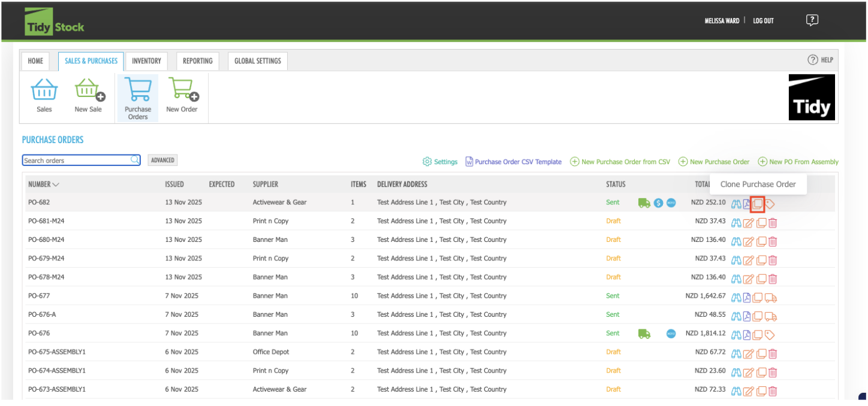Click the LOG OUT link
The image size is (868, 406).
pos(764,20)
